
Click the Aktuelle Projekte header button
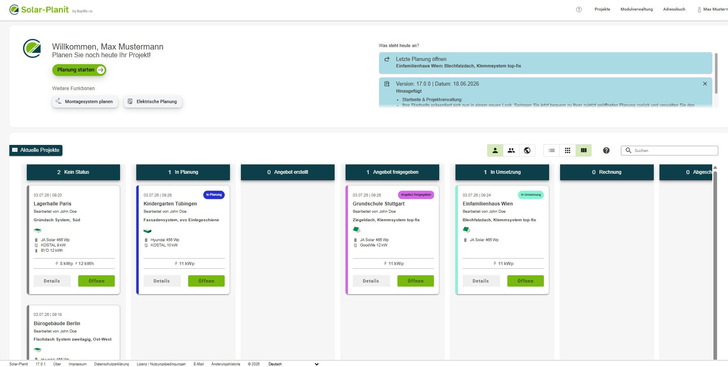[36, 151]
